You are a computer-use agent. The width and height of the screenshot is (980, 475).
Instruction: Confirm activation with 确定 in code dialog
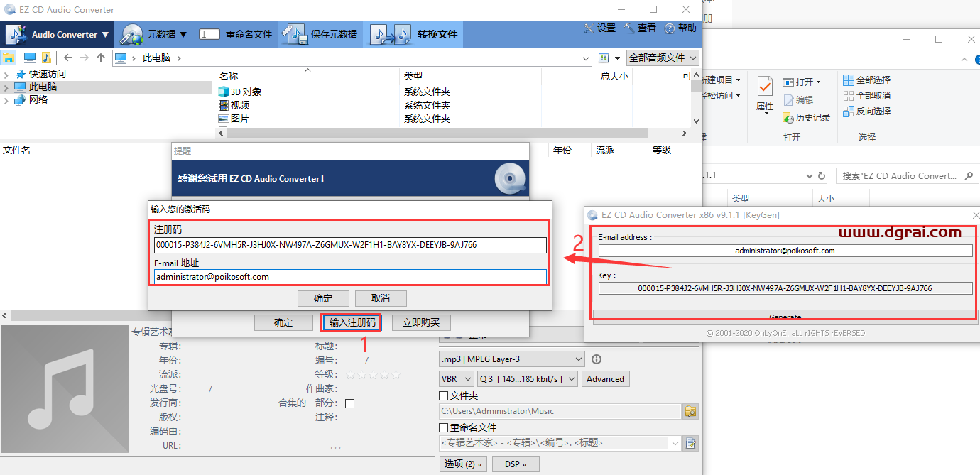click(x=323, y=298)
